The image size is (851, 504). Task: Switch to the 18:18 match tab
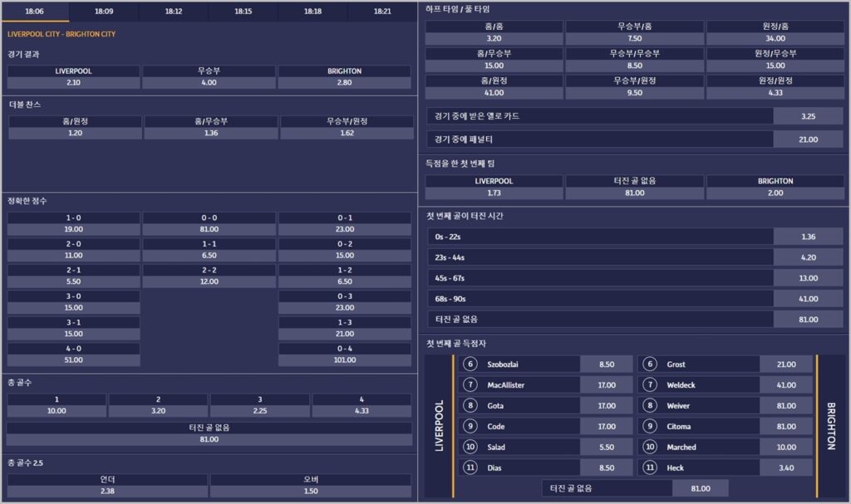pos(312,12)
